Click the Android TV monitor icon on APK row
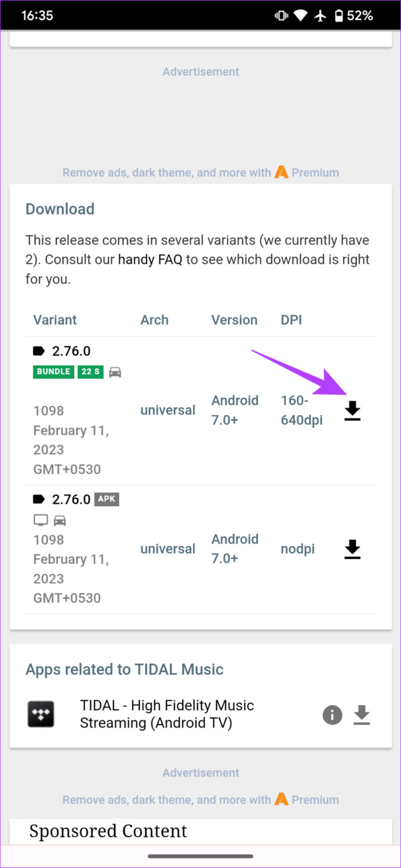 click(x=40, y=520)
